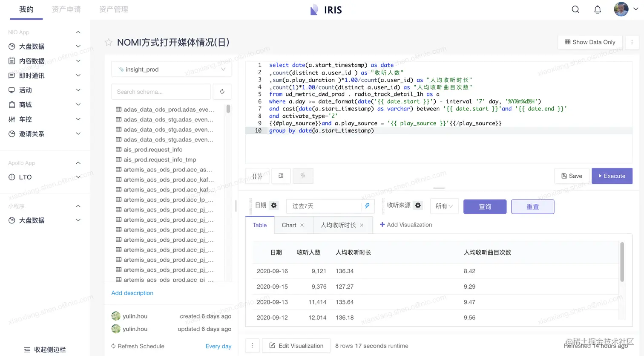Open the account dropdown arrow
The height and width of the screenshot is (356, 644).
(x=636, y=9)
